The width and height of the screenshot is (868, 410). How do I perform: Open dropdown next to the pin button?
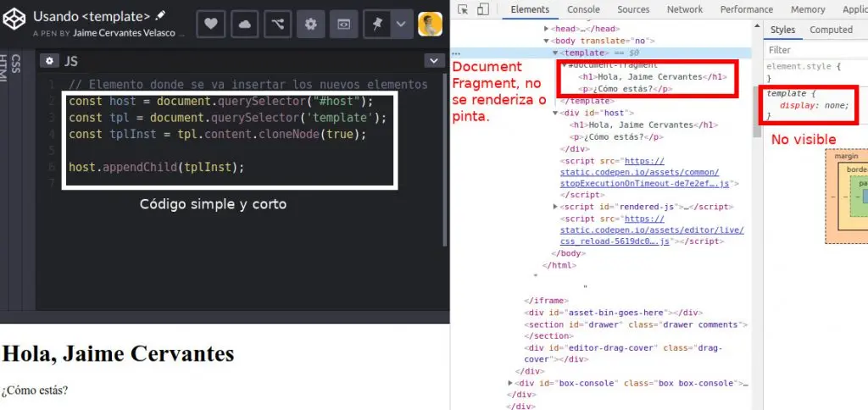(x=401, y=25)
